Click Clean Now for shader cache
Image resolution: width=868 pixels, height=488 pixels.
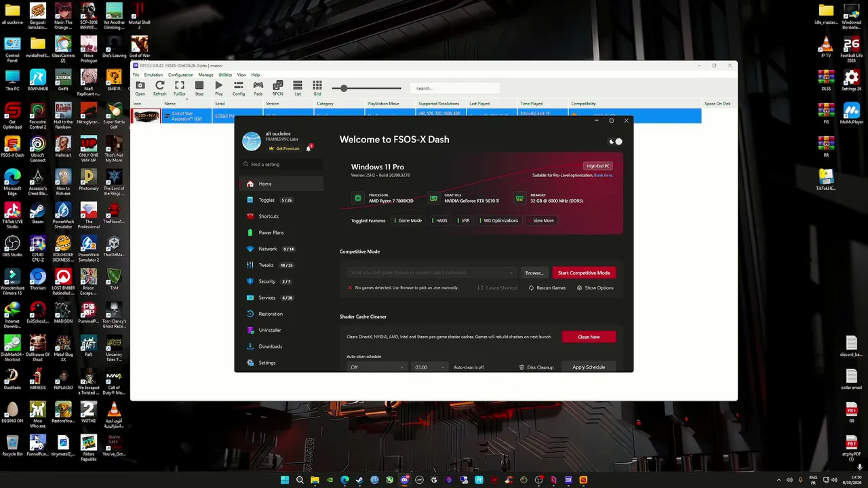pyautogui.click(x=589, y=337)
